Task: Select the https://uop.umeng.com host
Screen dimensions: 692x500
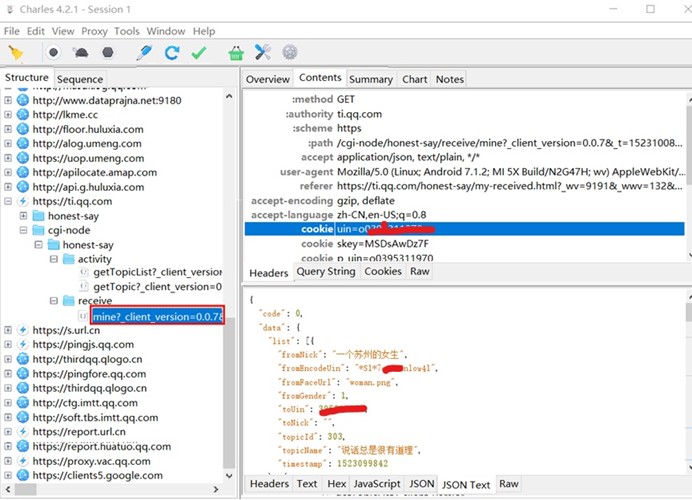Action: [x=88, y=158]
